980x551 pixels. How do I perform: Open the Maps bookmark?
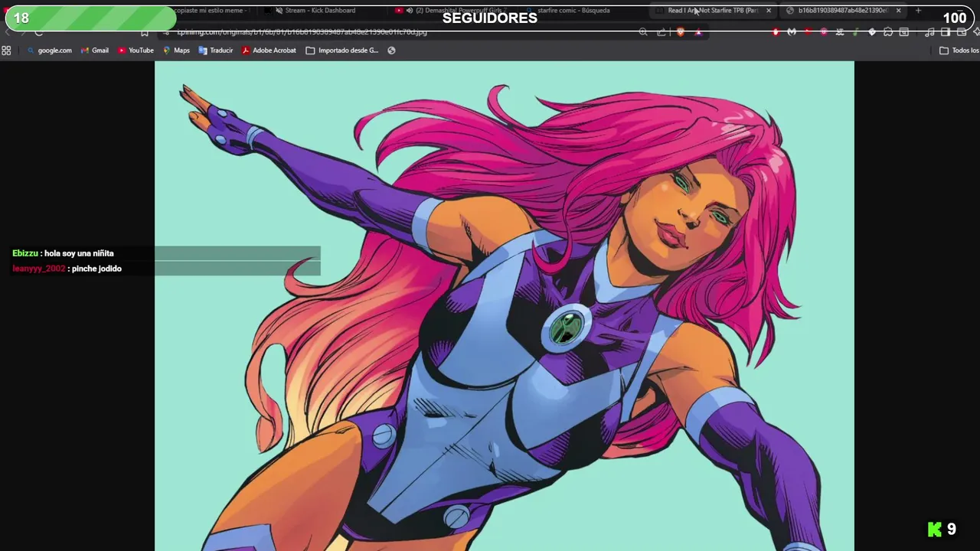coord(176,51)
